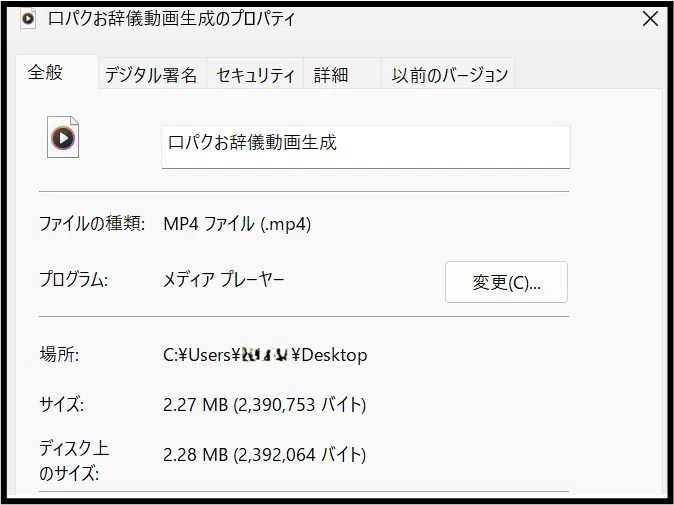The height and width of the screenshot is (505, 674).
Task: Open the セキュリティ tab
Action: tap(255, 75)
